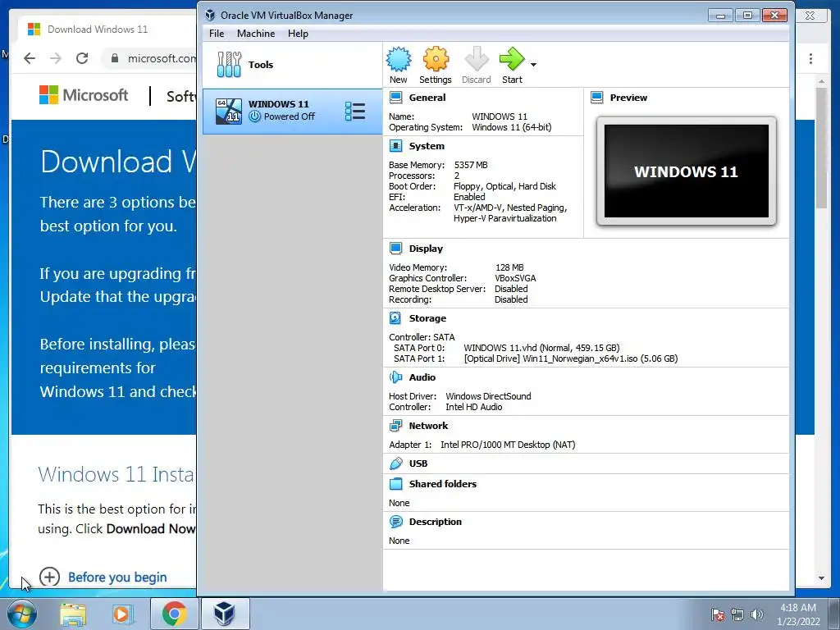Click the Audio section heading link
The height and width of the screenshot is (630, 840).
(422, 377)
